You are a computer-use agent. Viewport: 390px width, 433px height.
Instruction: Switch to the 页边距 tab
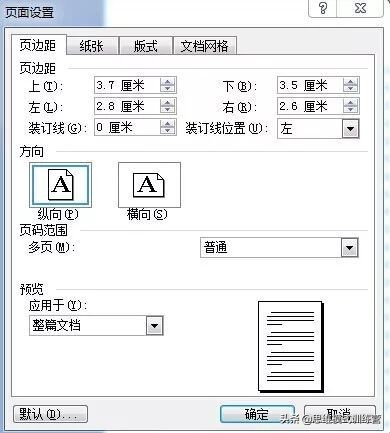(38, 45)
